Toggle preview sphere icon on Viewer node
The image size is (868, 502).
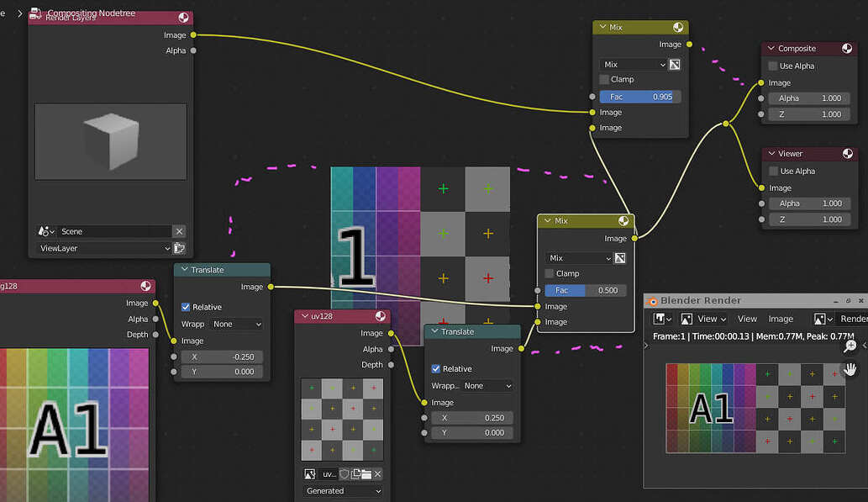click(848, 154)
